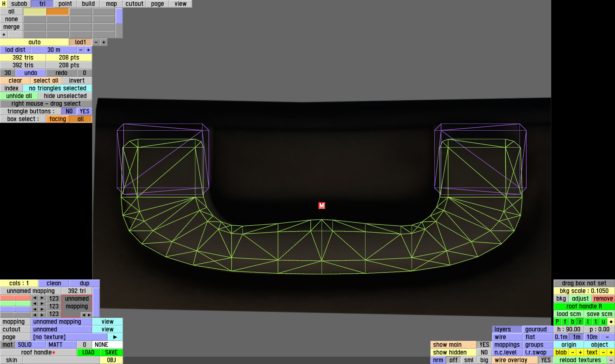Expand the plus row in the group grid
The height and width of the screenshot is (364, 615).
[4, 35]
